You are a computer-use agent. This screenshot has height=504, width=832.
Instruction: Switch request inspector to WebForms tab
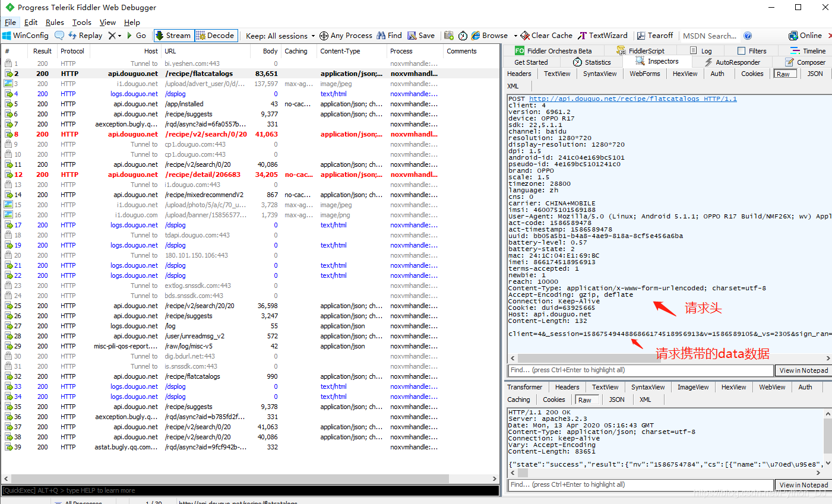[645, 74]
